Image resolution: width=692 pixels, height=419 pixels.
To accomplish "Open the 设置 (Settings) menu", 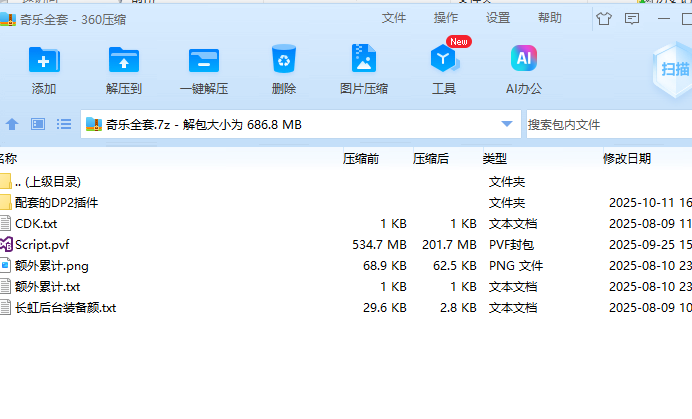I will [498, 18].
